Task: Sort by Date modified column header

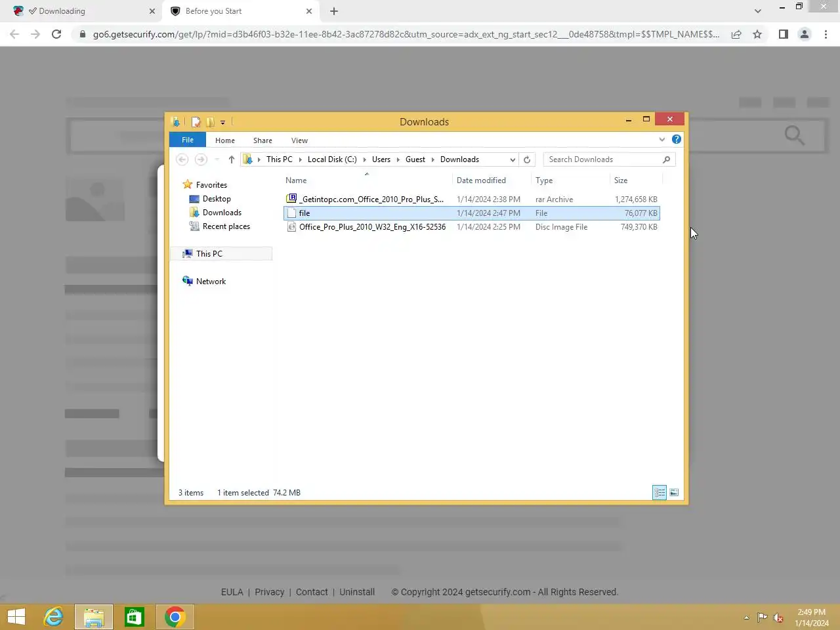Action: click(x=481, y=180)
